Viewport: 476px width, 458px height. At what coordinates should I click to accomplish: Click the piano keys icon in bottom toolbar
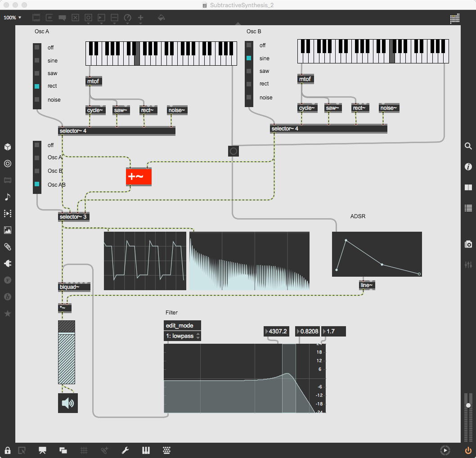click(x=146, y=450)
